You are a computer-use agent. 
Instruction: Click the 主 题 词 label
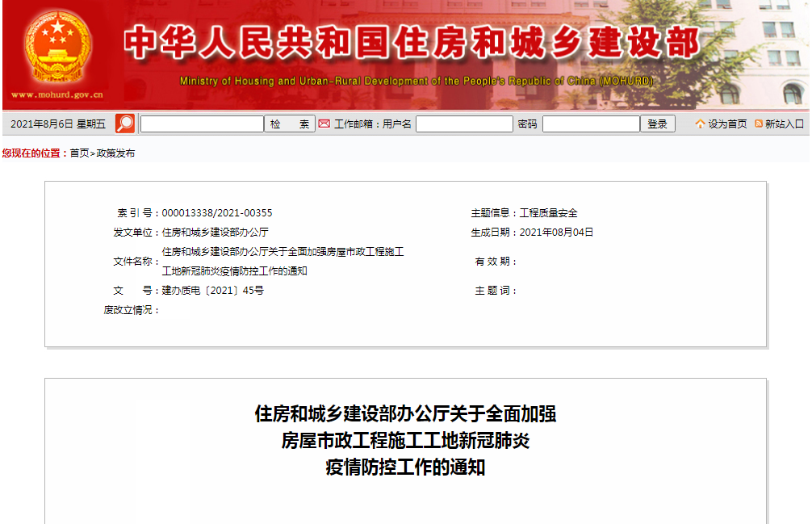click(x=495, y=291)
